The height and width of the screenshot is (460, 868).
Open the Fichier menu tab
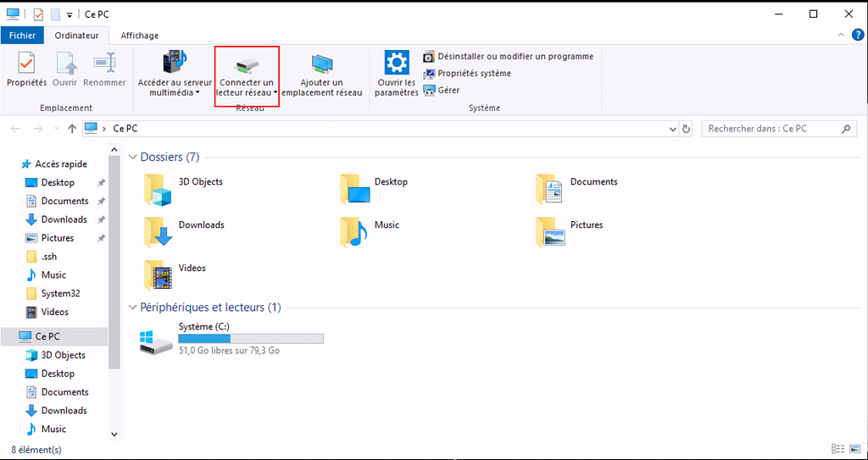23,36
